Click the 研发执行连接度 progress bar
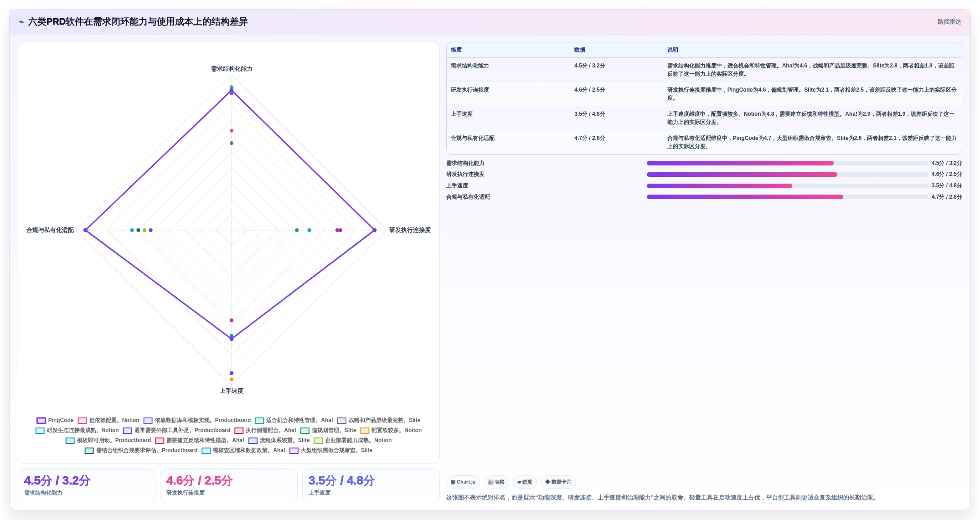 tap(787, 175)
